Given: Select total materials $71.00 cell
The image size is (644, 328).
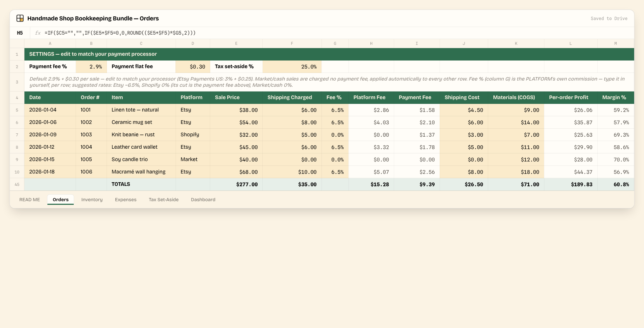Looking at the screenshot, I should coord(516,184).
